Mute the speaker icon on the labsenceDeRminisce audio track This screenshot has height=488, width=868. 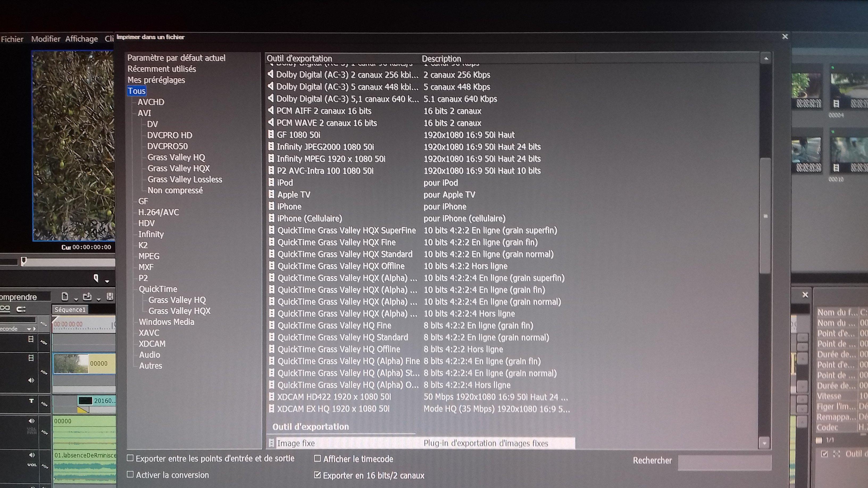click(32, 455)
